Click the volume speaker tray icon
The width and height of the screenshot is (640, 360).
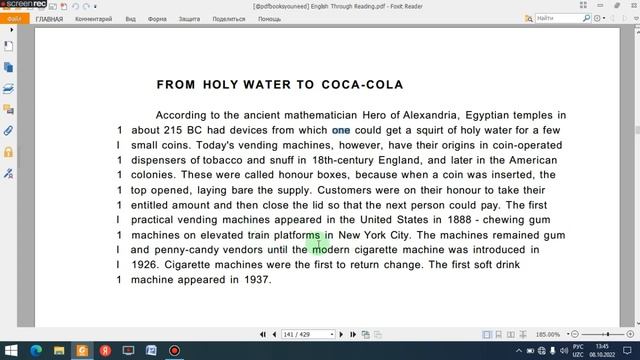(x=564, y=351)
